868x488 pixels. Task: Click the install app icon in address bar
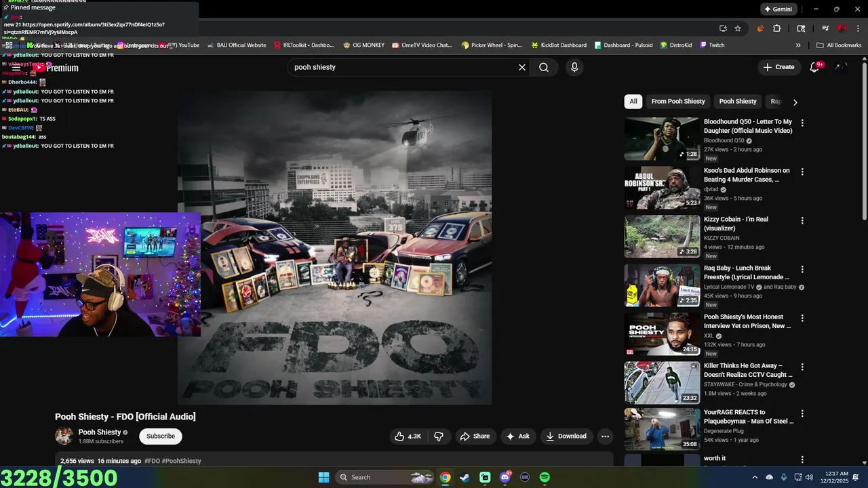tap(723, 28)
